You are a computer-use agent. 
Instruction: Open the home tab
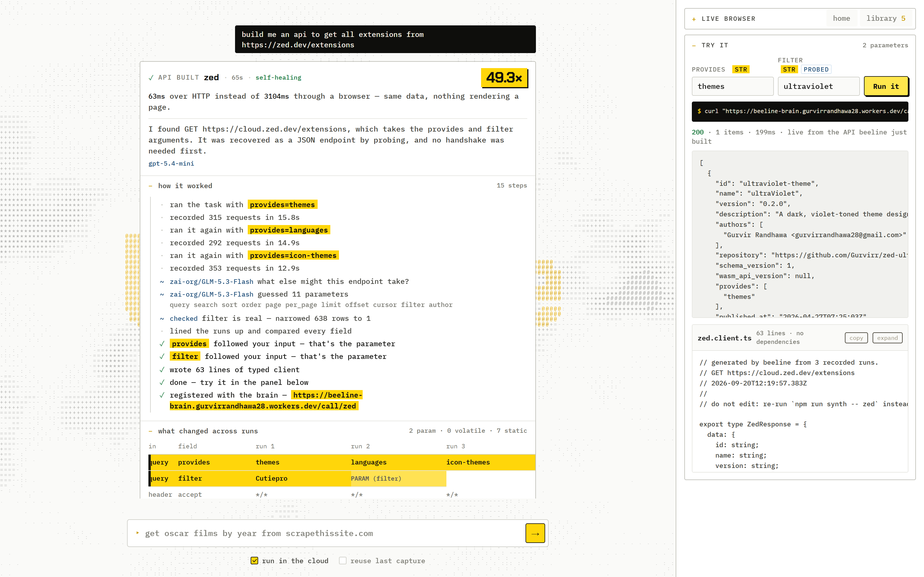841,18
